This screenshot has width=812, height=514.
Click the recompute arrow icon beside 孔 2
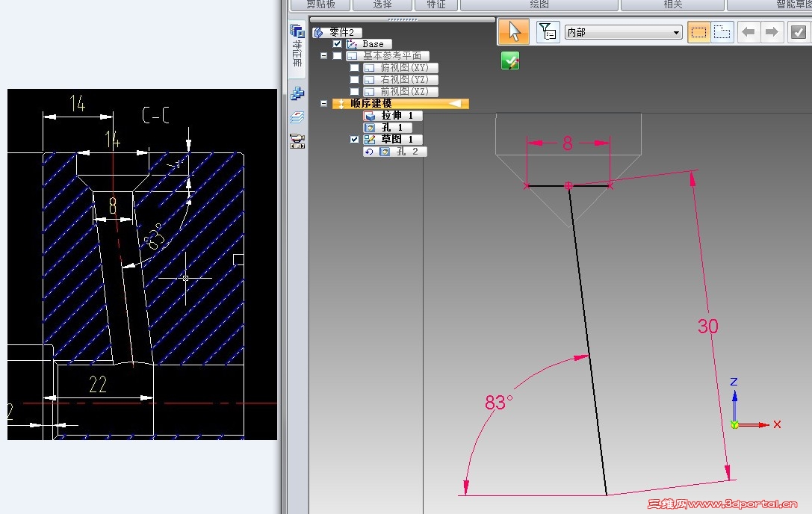click(369, 152)
